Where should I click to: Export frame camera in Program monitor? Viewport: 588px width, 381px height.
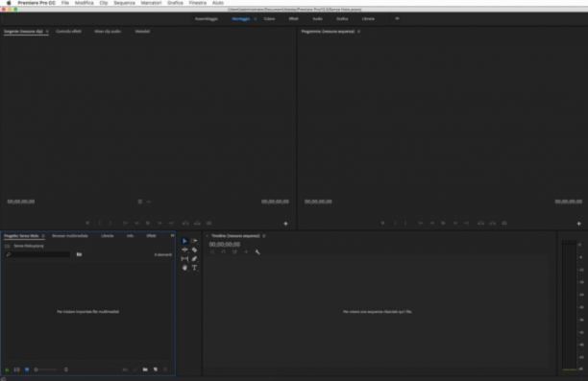[x=504, y=223]
